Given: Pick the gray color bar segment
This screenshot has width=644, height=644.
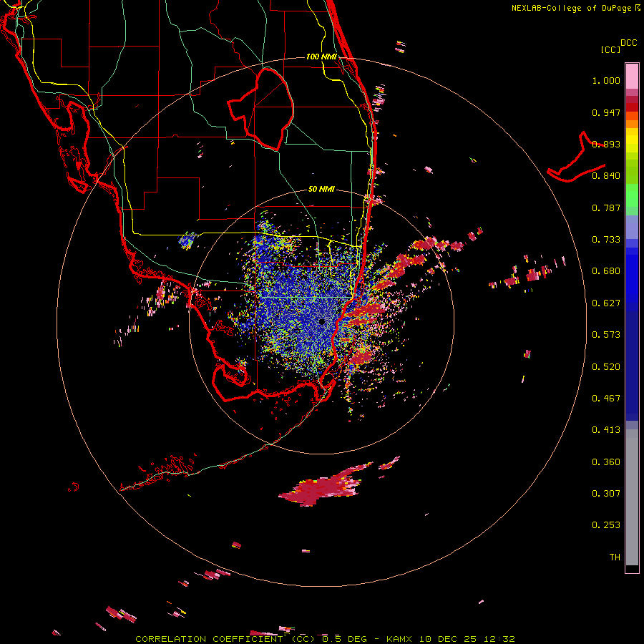Looking at the screenshot, I should point(632,497).
